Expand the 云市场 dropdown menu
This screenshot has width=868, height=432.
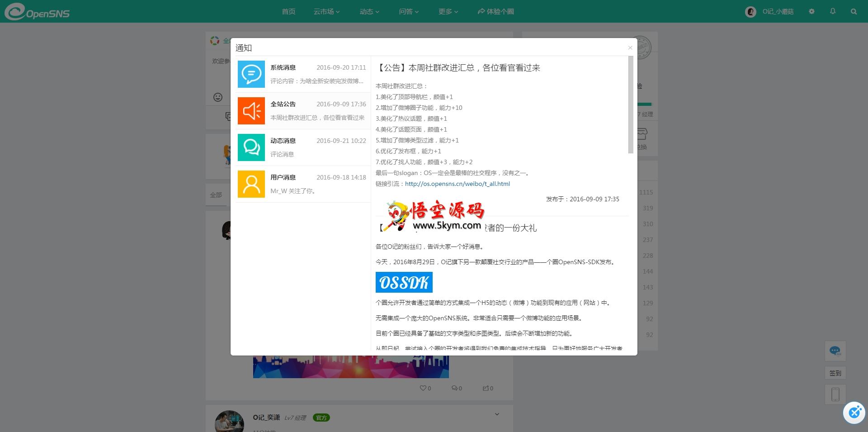(326, 12)
